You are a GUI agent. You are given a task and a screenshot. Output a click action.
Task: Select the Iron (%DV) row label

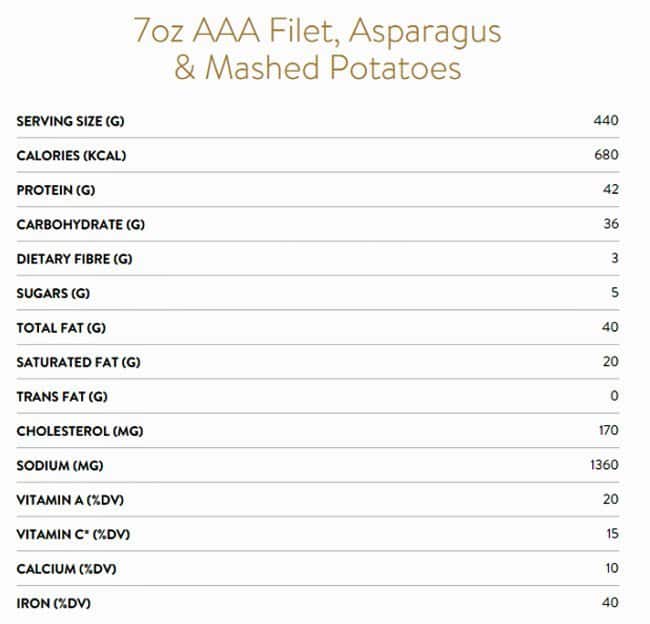coord(54,603)
